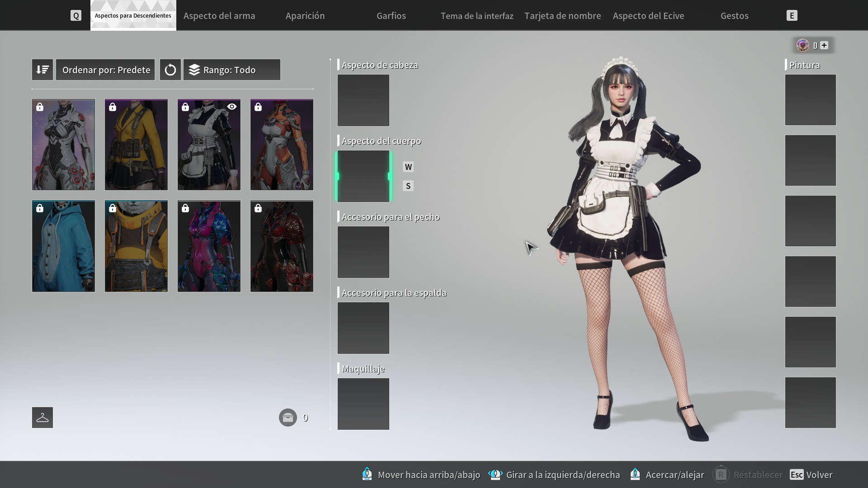Image resolution: width=868 pixels, height=488 pixels.
Task: Click the S key slot-down icon
Action: 408,186
